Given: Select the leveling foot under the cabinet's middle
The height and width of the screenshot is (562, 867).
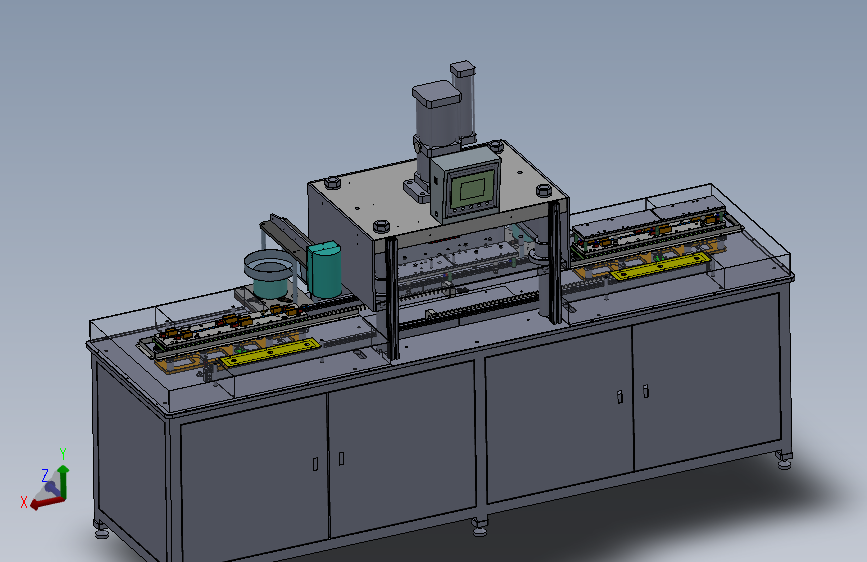Looking at the screenshot, I should (x=479, y=526).
